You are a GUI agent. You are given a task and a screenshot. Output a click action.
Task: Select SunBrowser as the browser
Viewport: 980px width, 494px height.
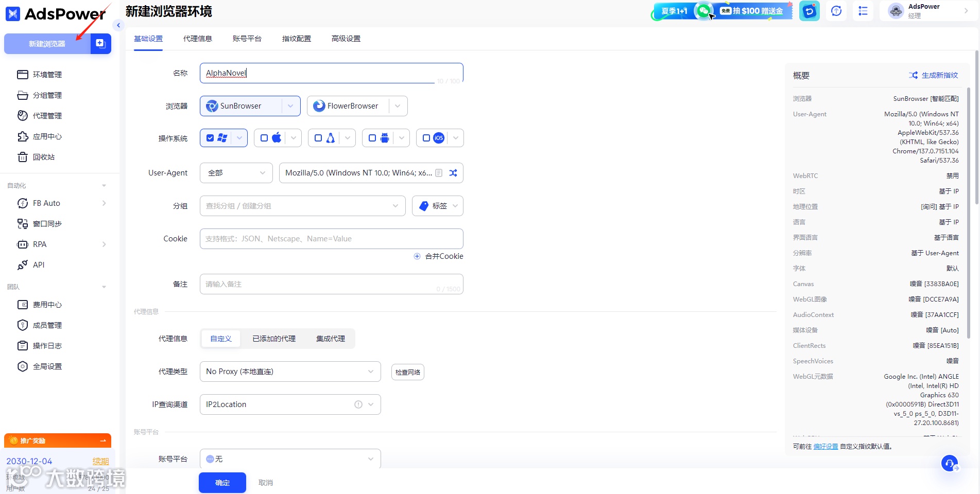point(241,106)
